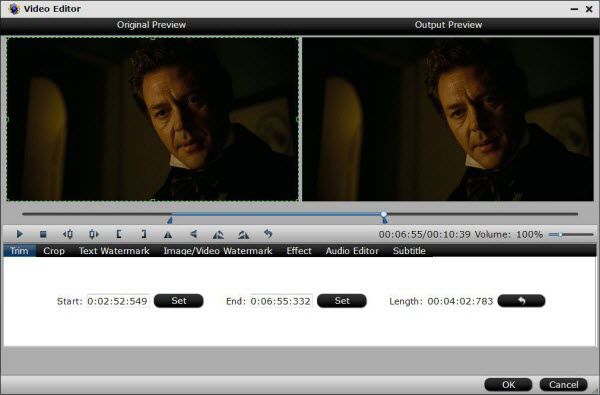The image size is (600, 395).
Task: Stop the video playback
Action: point(43,234)
